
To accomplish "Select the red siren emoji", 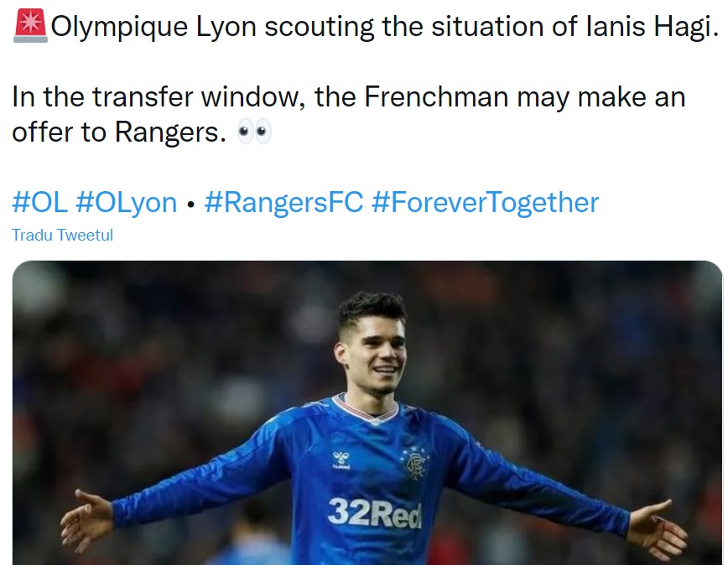I will tap(30, 26).
